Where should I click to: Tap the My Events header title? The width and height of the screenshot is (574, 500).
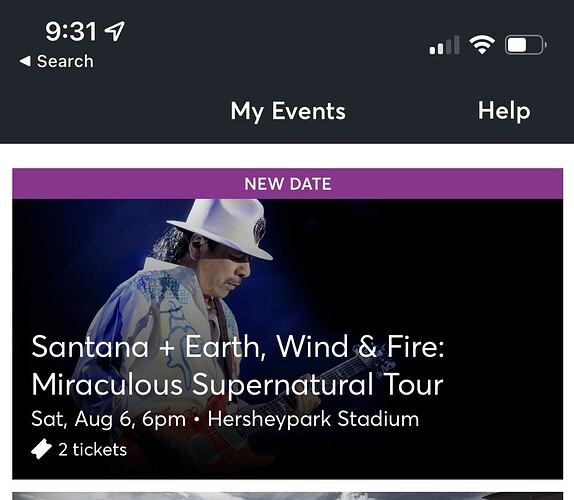288,111
